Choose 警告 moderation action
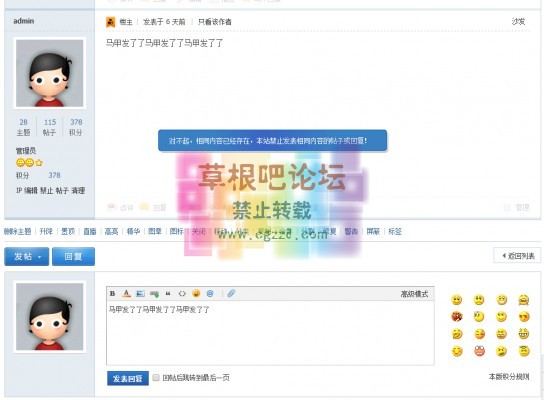 [351, 231]
